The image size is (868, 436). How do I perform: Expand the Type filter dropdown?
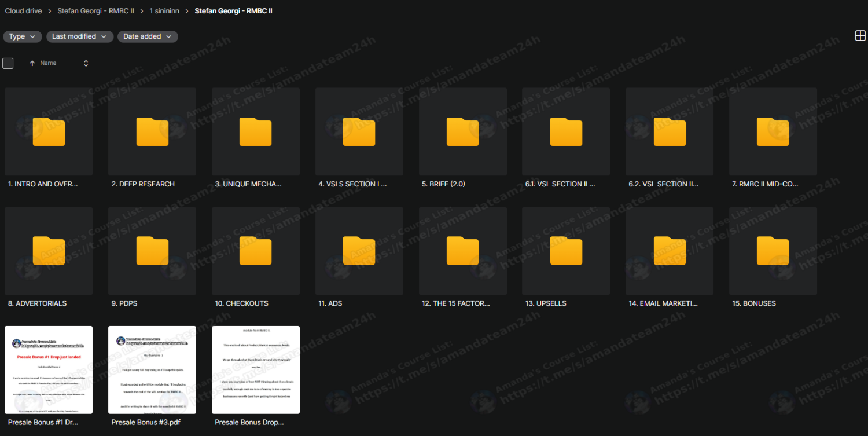(23, 36)
